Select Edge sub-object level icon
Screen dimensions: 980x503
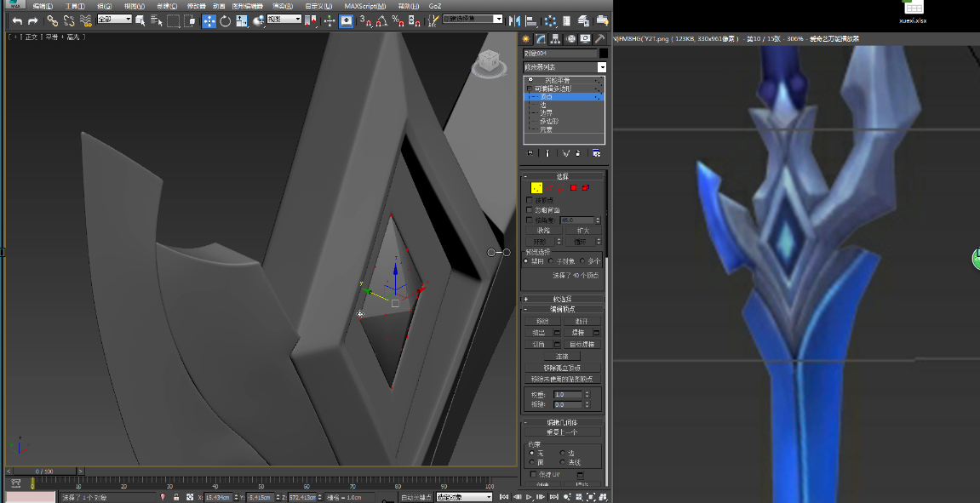point(549,187)
